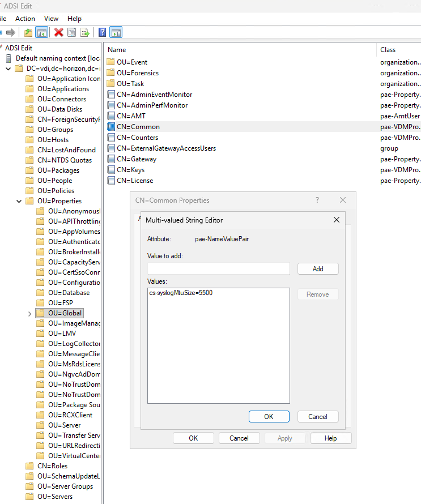The height and width of the screenshot is (504, 421).
Task: Open the Properties toolbar icon
Action: click(72, 32)
